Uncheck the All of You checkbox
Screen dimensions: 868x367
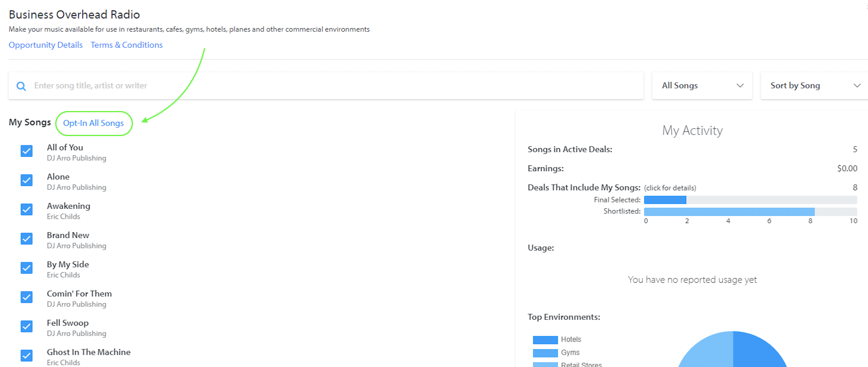pos(26,151)
